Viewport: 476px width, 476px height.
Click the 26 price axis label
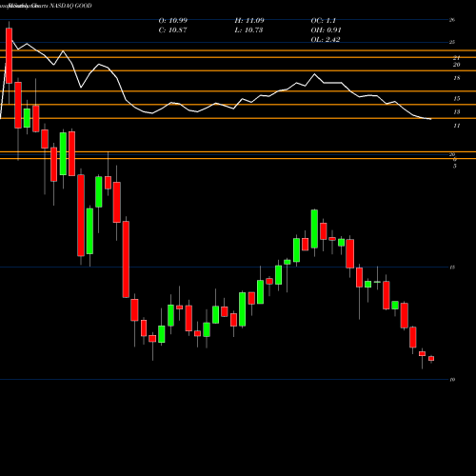click(x=452, y=20)
